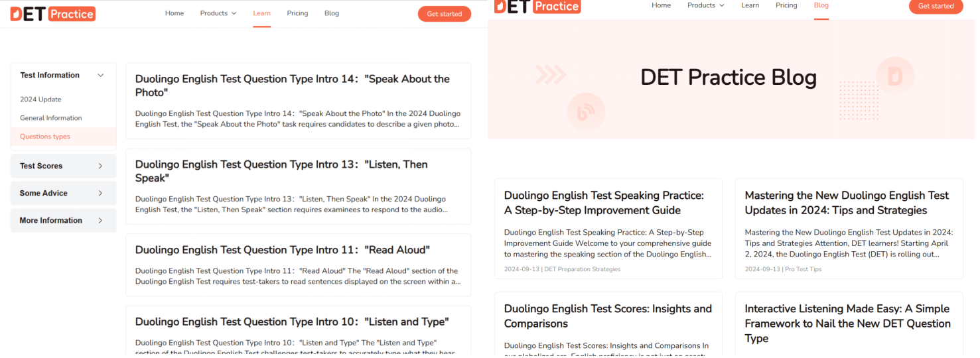This screenshot has height=358, width=980.
Task: Open Pricing in the Learn page navbar
Action: tap(297, 13)
